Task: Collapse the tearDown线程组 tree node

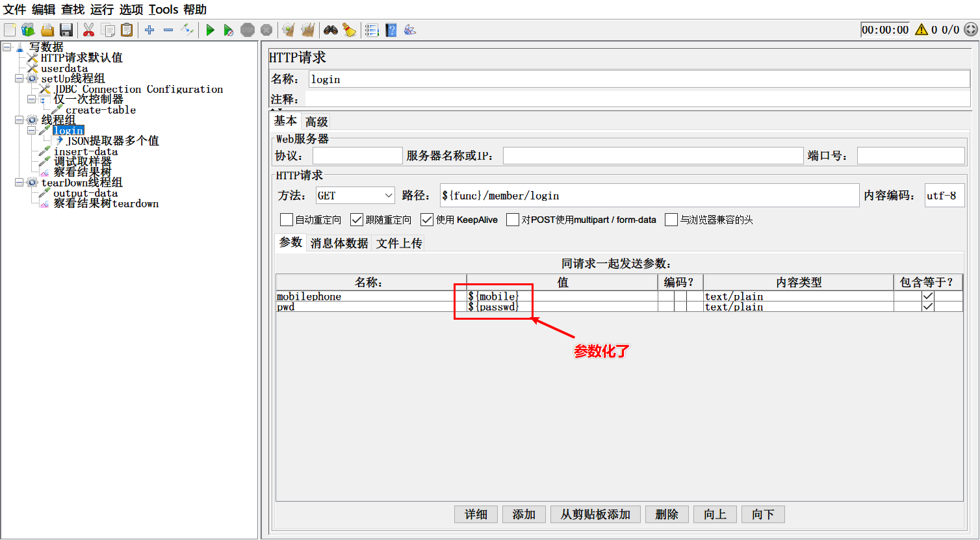Action: tap(19, 183)
